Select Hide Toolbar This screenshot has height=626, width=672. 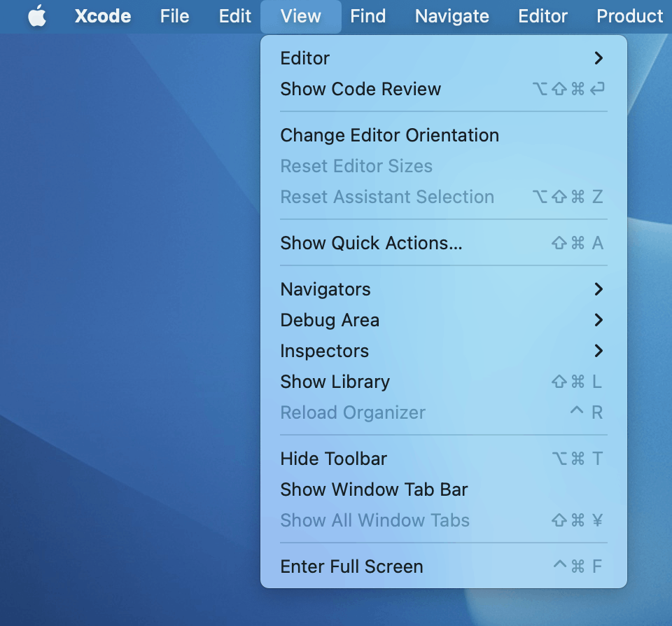point(444,459)
